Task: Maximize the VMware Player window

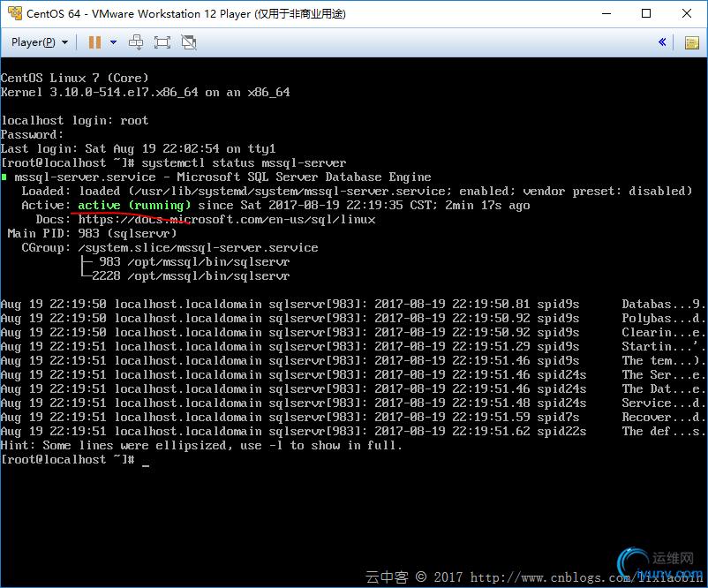Action: (x=646, y=13)
